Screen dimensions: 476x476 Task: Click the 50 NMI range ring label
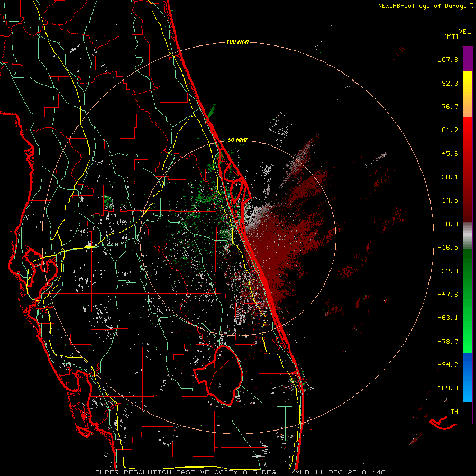(237, 140)
